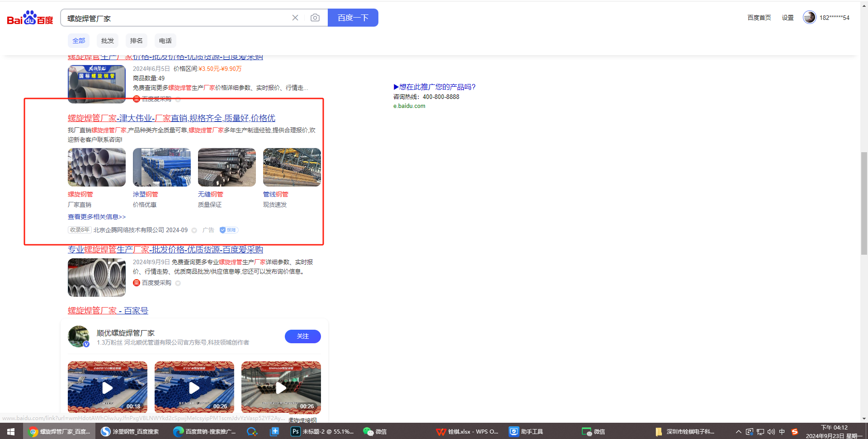
Task: Switch to the 电话 tab
Action: (165, 41)
